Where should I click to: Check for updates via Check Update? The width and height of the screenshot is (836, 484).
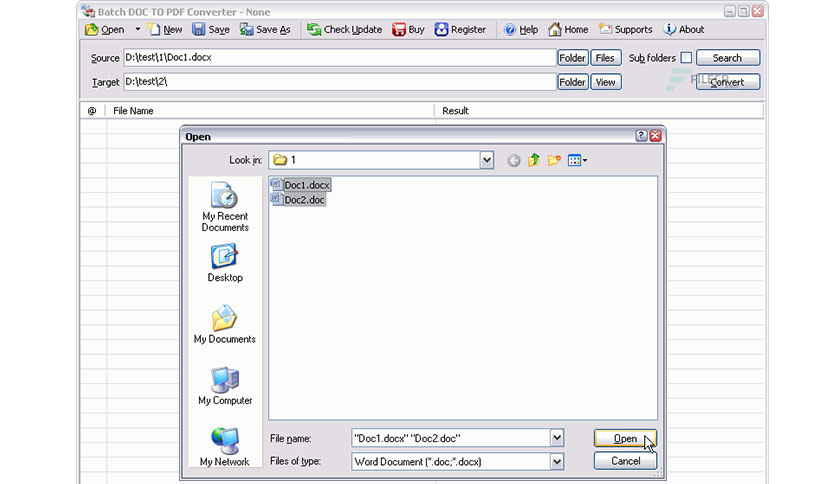[x=344, y=29]
